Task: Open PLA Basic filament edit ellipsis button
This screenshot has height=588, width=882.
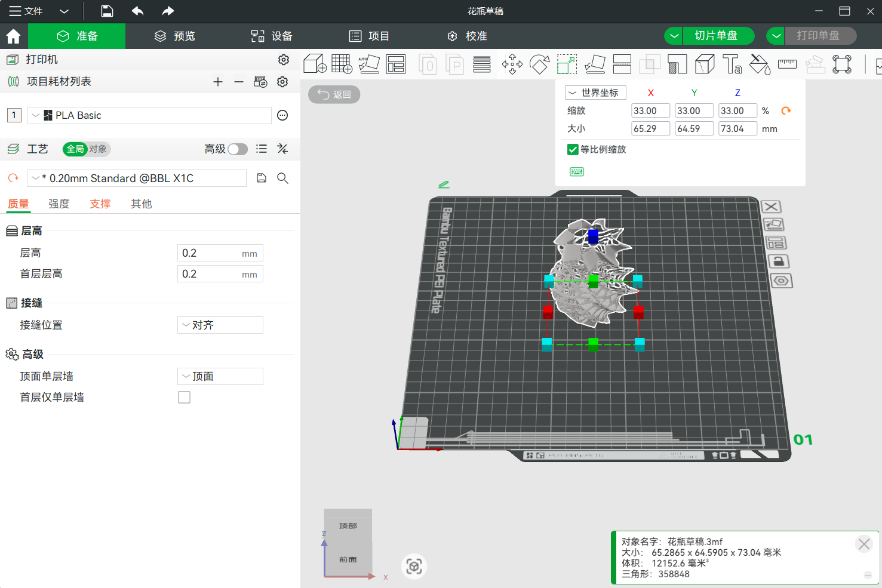Action: pyautogui.click(x=282, y=115)
